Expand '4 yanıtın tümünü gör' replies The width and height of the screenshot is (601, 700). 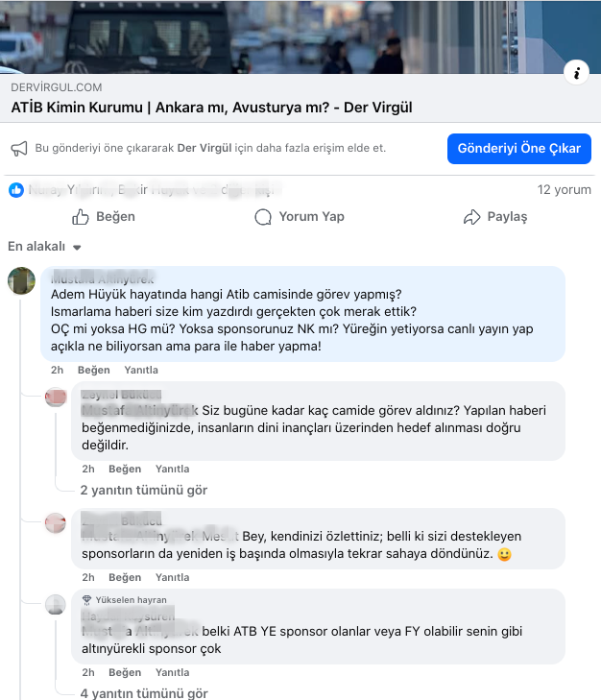click(144, 693)
